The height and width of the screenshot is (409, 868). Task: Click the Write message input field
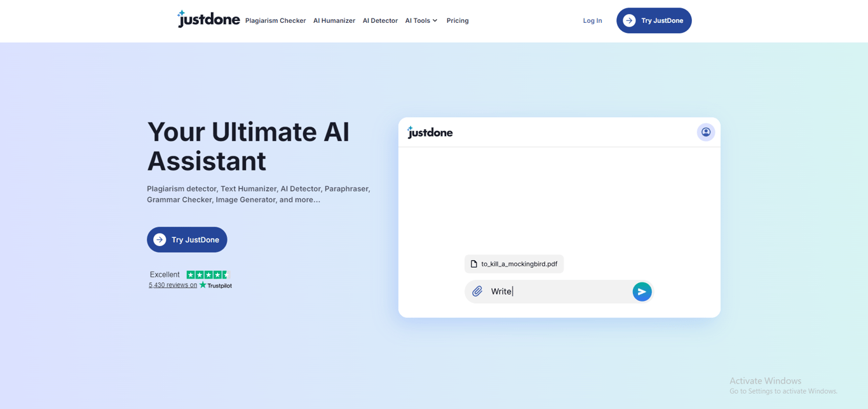559,291
